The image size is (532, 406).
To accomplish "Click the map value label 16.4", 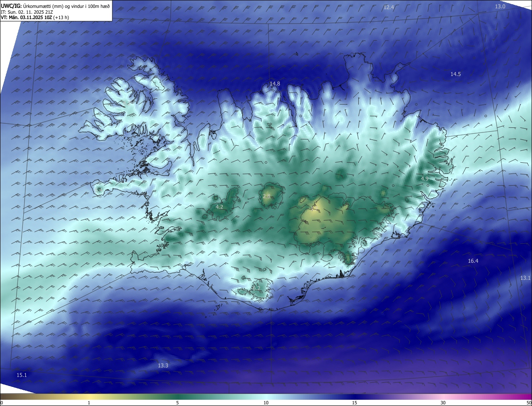I will click(473, 261).
